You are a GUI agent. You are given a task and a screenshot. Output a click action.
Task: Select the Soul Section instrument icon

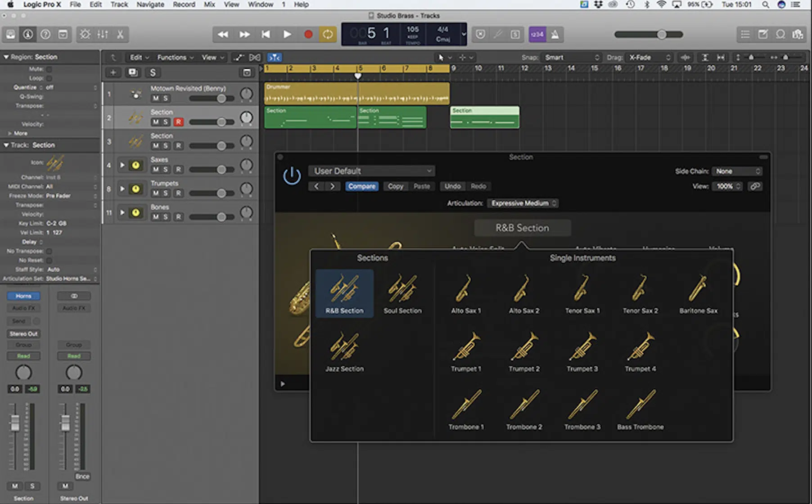click(x=402, y=293)
